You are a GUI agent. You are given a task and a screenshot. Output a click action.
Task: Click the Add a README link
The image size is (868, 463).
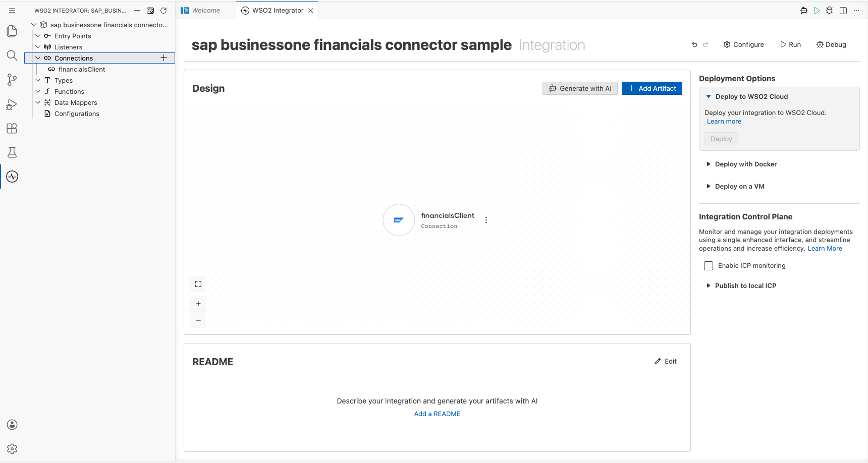(x=437, y=414)
